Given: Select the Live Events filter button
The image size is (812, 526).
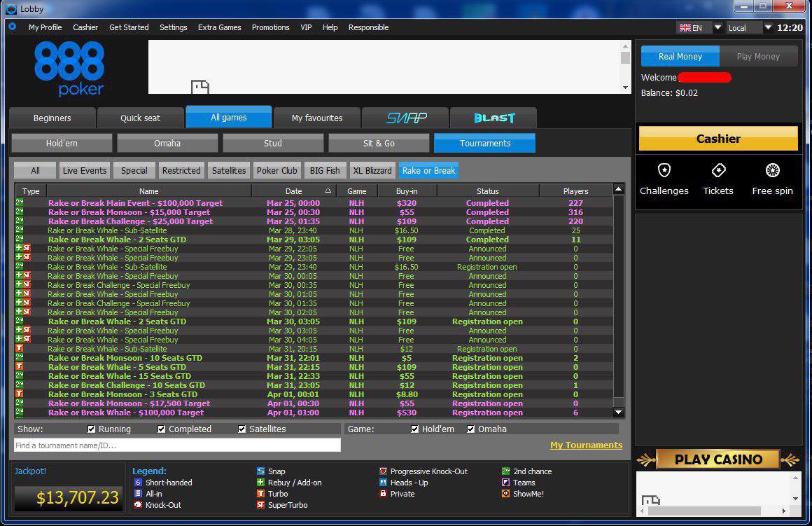Looking at the screenshot, I should coord(85,170).
